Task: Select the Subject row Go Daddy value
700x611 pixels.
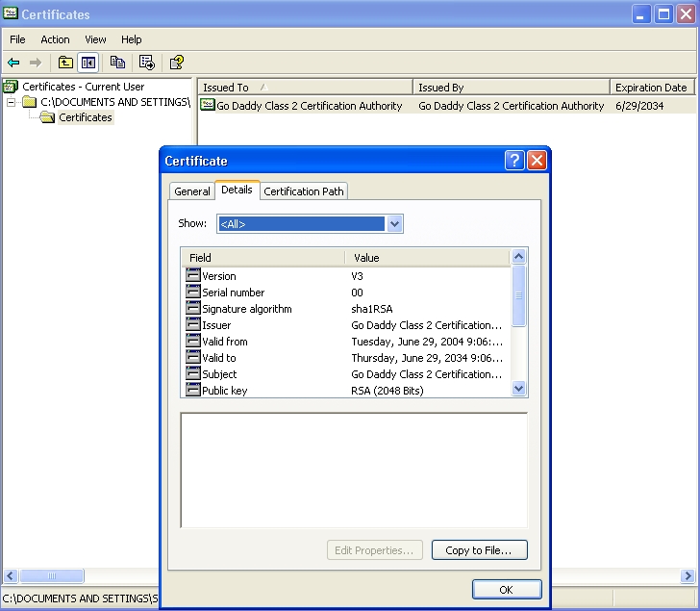Action: click(x=426, y=374)
